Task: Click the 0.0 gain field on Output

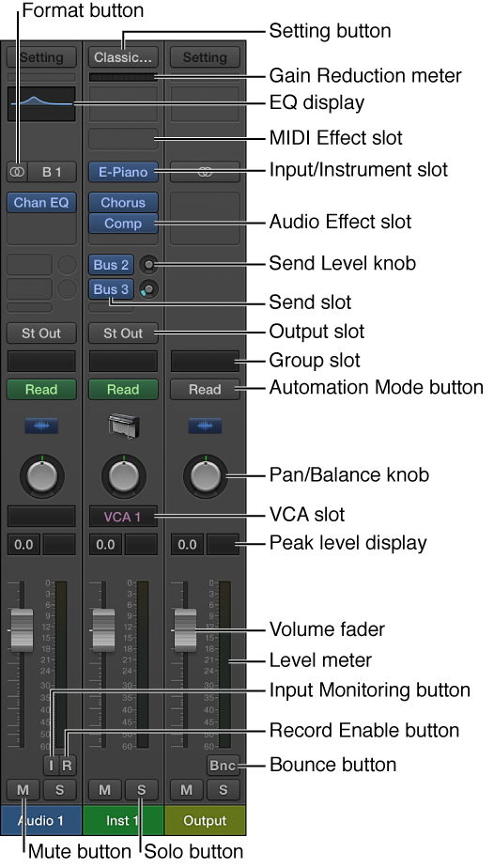Action: tap(187, 545)
